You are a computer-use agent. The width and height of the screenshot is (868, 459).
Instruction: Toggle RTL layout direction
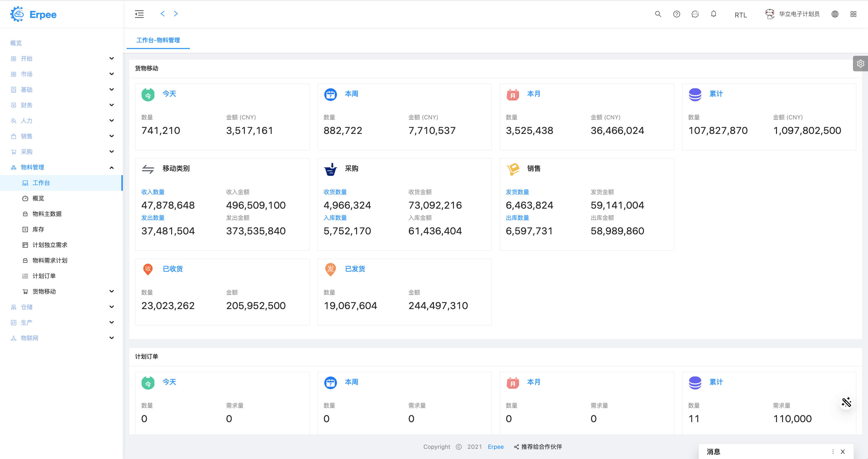point(741,15)
